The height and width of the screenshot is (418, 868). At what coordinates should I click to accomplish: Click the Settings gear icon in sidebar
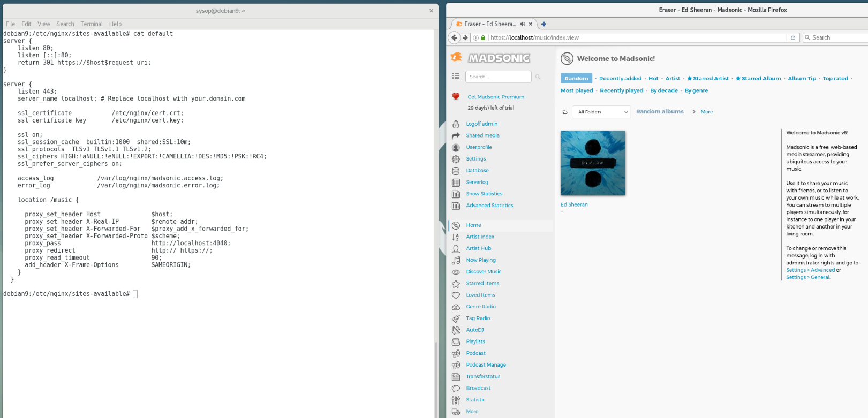pyautogui.click(x=456, y=159)
